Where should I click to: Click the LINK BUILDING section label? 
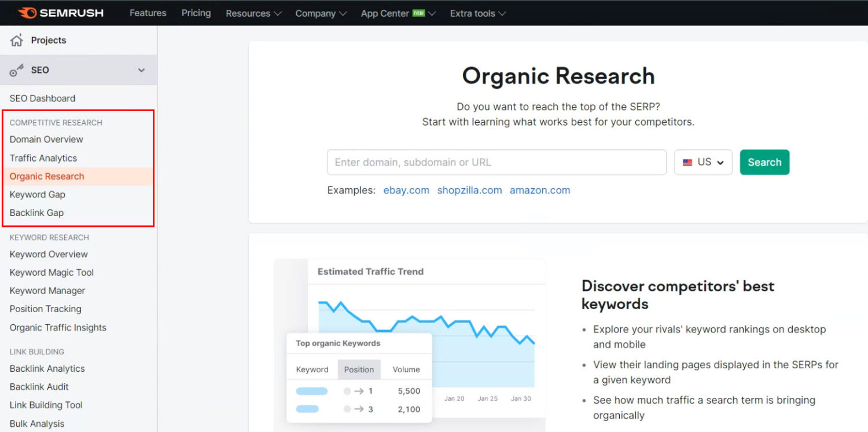pos(37,352)
